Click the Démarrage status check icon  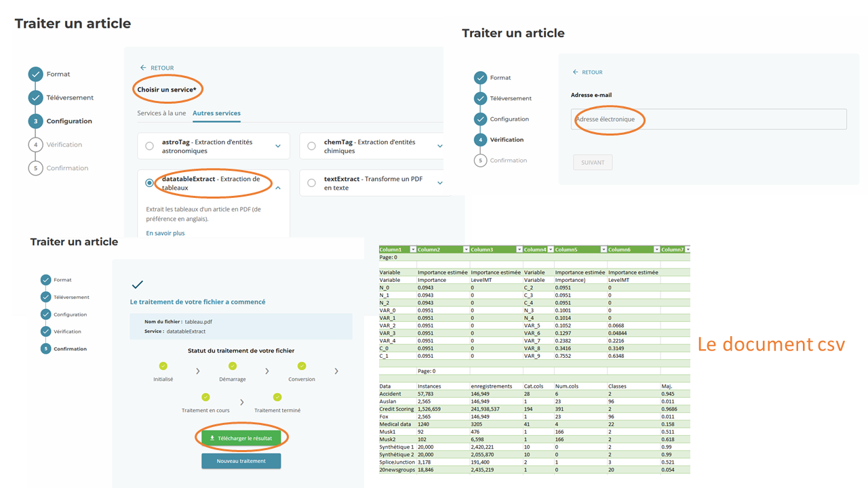(x=233, y=367)
